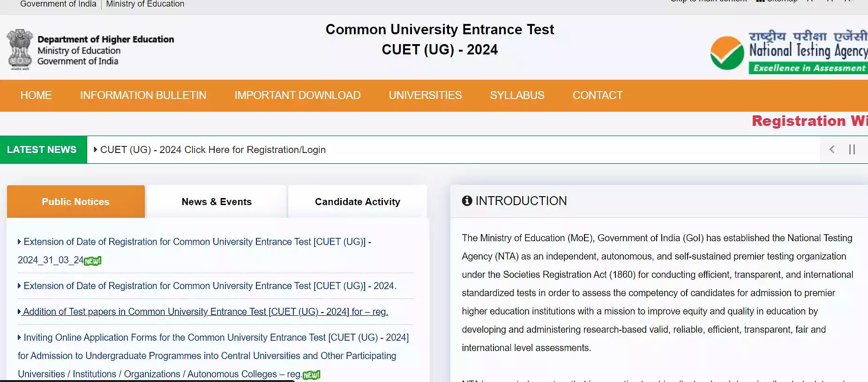
Task: Open the INFORMATION BULLETIN menu
Action: [143, 95]
